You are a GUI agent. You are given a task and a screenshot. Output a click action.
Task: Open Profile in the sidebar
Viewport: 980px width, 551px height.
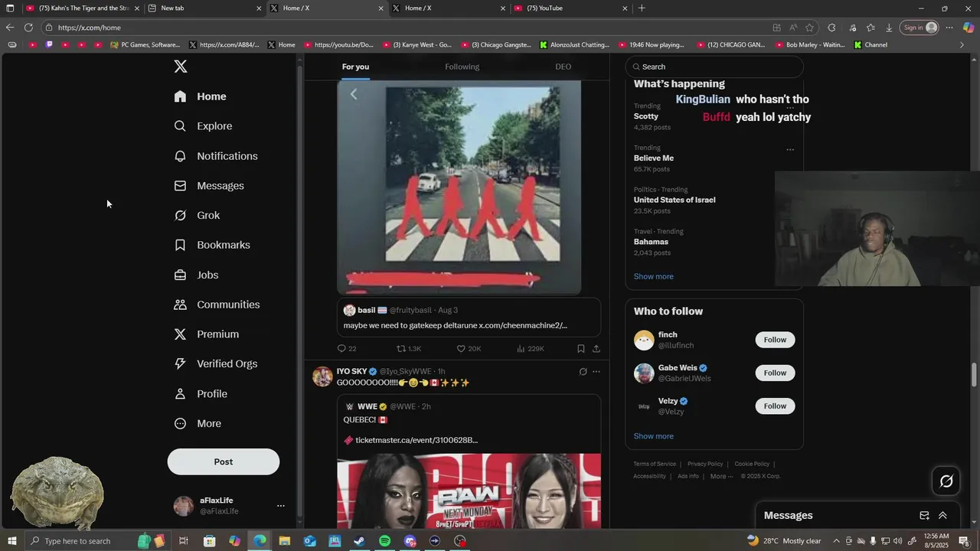[x=201, y=394]
